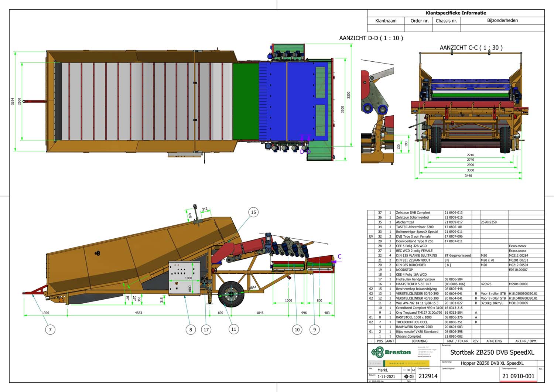Click balloon 8 for the Kaststoel
The width and height of the screenshot is (554, 392).
point(191,330)
